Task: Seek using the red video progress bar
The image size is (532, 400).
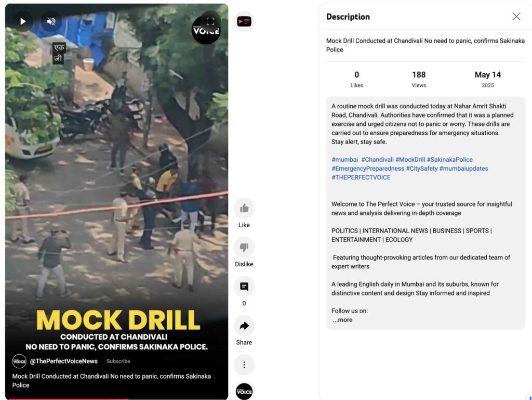Action: click(x=117, y=399)
